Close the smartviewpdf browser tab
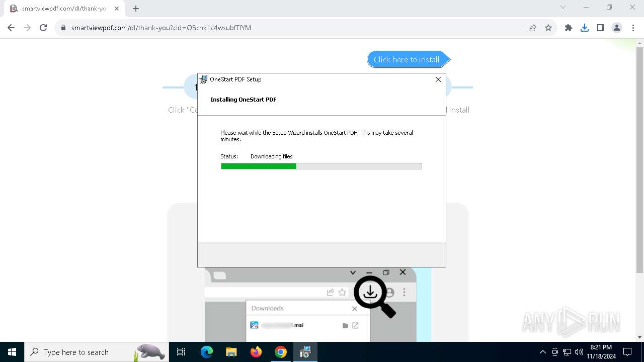This screenshot has width=644, height=362. coord(117,9)
